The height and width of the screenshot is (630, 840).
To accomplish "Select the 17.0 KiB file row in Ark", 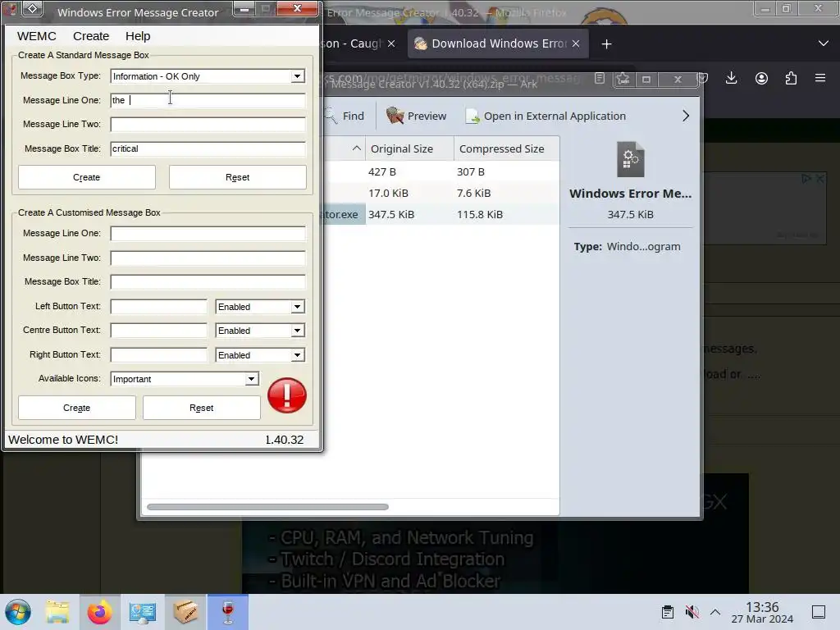I will tap(441, 193).
